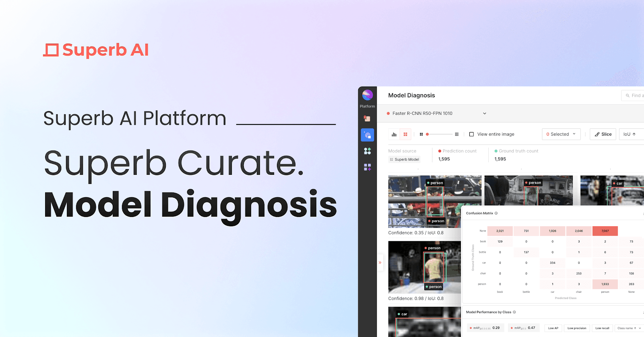Image resolution: width=644 pixels, height=337 pixels.
Task: Open the highlighted Curate icon in the sidebar
Action: point(367,135)
